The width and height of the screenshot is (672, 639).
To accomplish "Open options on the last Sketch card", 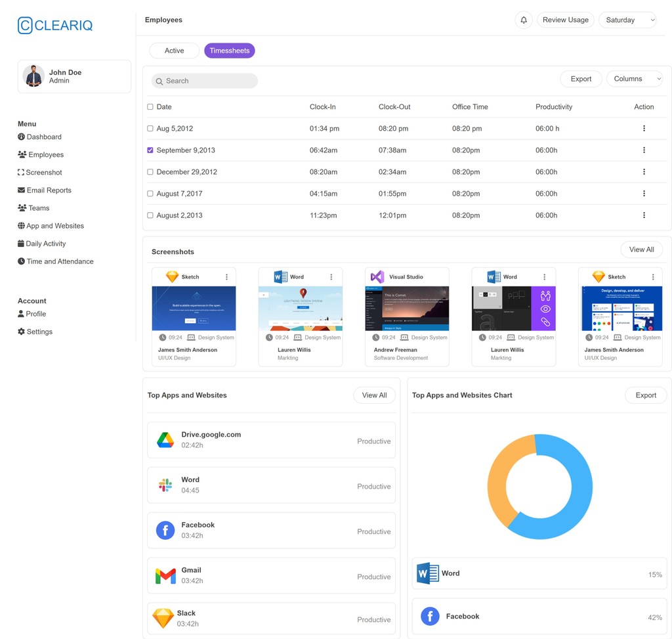I will click(653, 277).
